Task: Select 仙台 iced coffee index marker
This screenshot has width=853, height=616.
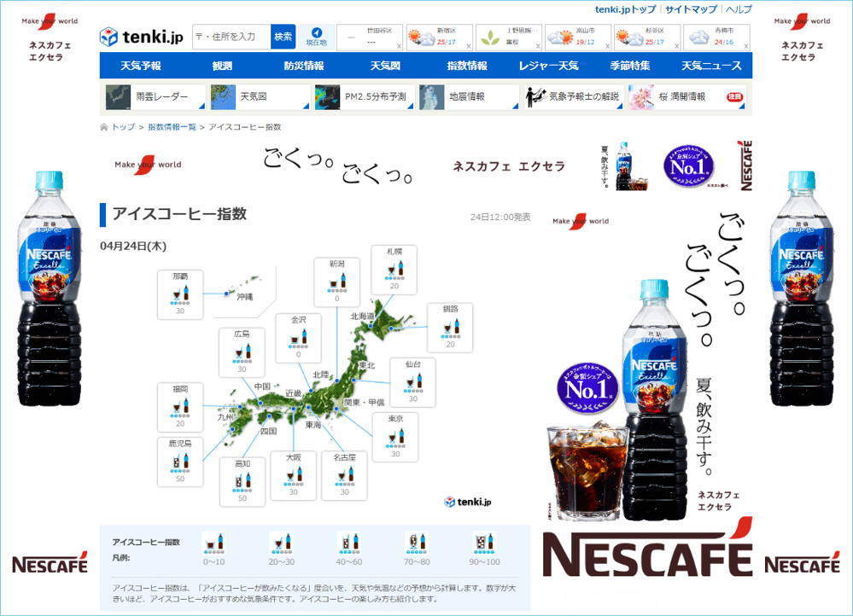Action: click(413, 382)
